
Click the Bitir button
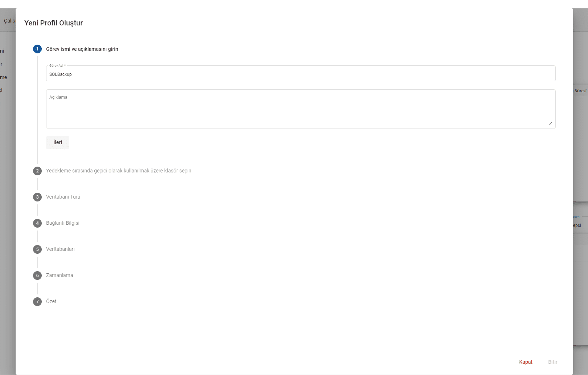click(552, 362)
